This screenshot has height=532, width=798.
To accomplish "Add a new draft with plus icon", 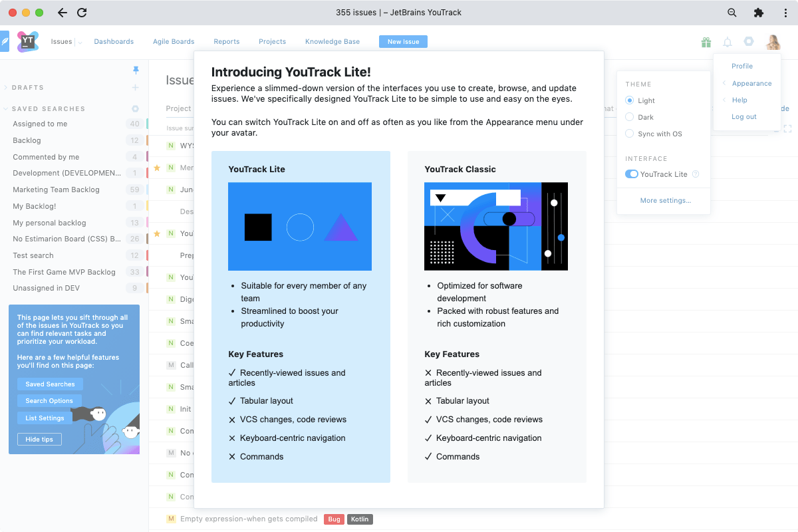I will click(x=136, y=87).
